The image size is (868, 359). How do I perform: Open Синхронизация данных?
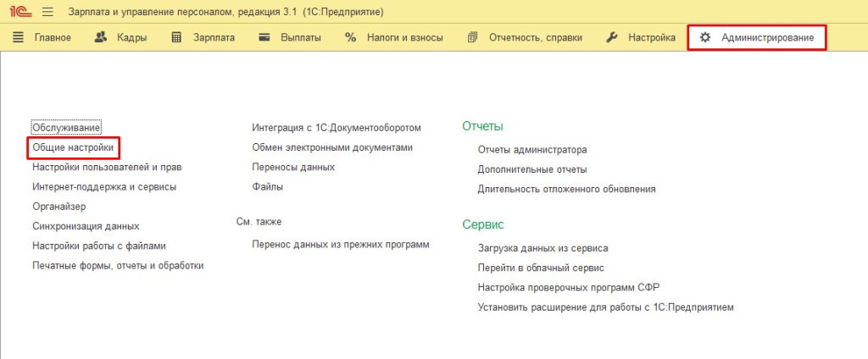click(86, 226)
